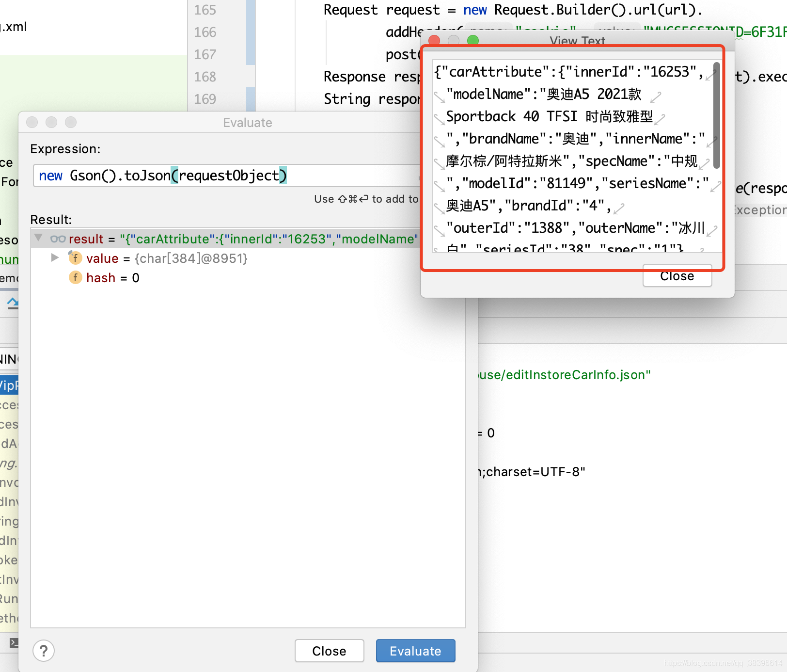Focus the Expression input field
This screenshot has height=672, width=787.
click(x=228, y=176)
